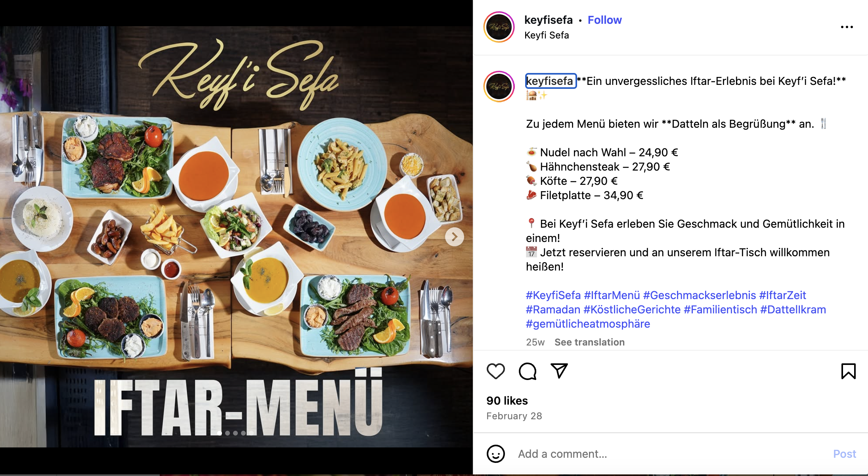Go to next carousel image arrow
This screenshot has width=868, height=476.
coord(454,237)
